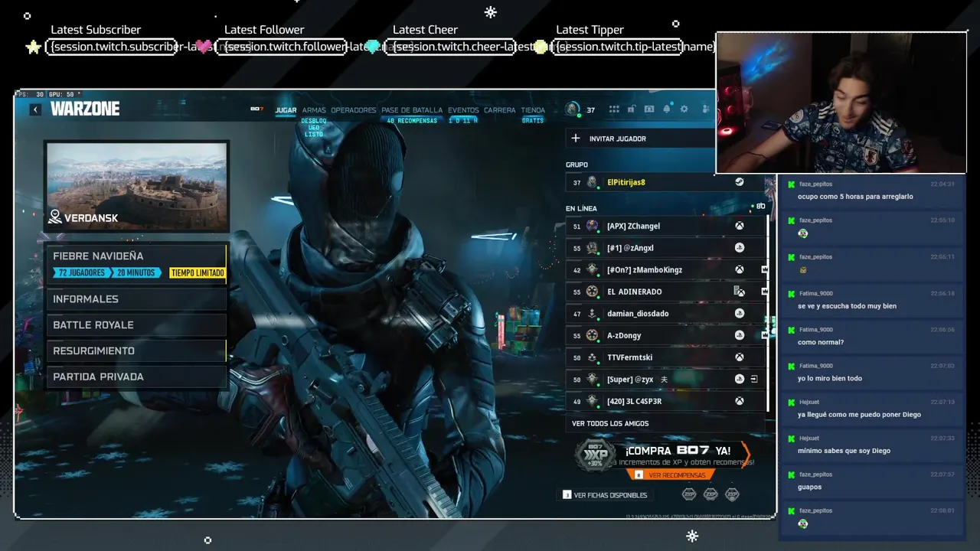The width and height of the screenshot is (980, 551).
Task: Click platform icon on EL ADINERADO row
Action: pyautogui.click(x=740, y=292)
